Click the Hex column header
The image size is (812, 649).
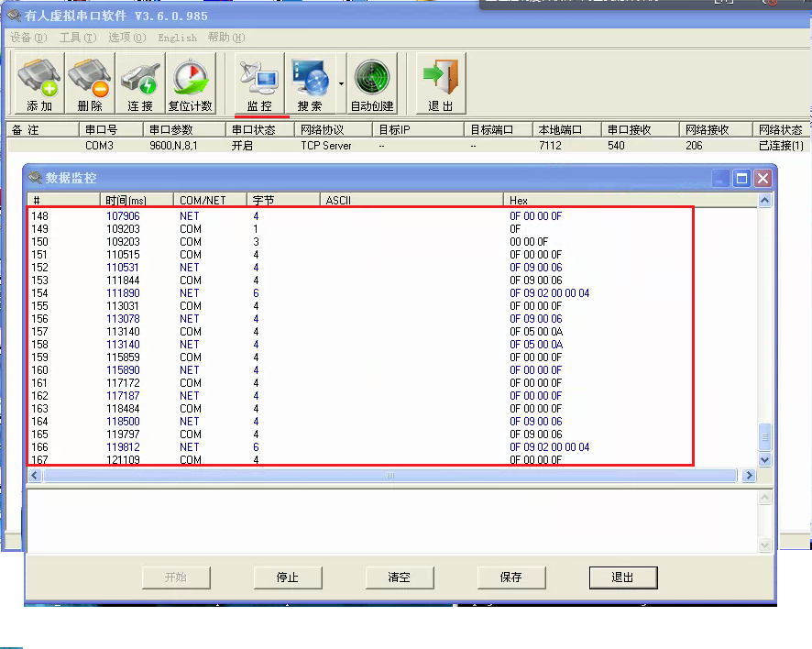click(519, 200)
